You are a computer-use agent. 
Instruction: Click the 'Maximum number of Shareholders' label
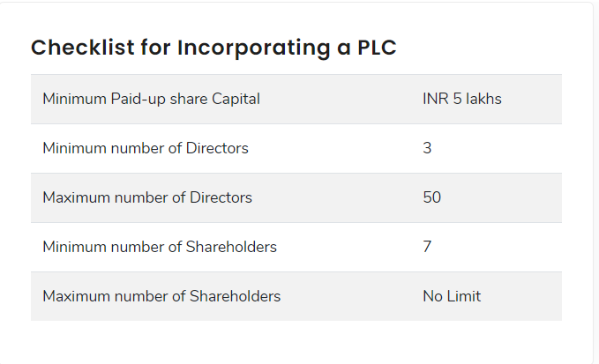[161, 296]
